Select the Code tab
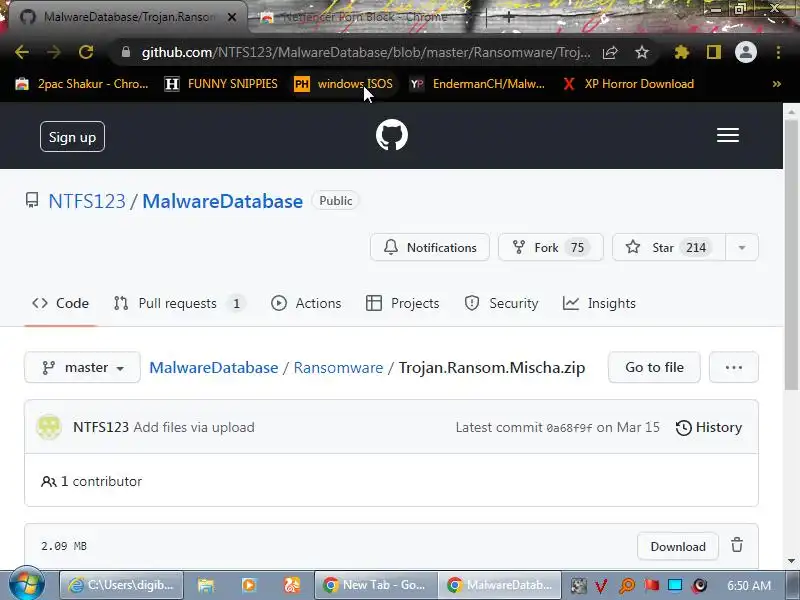Viewport: 800px width, 600px height. click(x=60, y=303)
